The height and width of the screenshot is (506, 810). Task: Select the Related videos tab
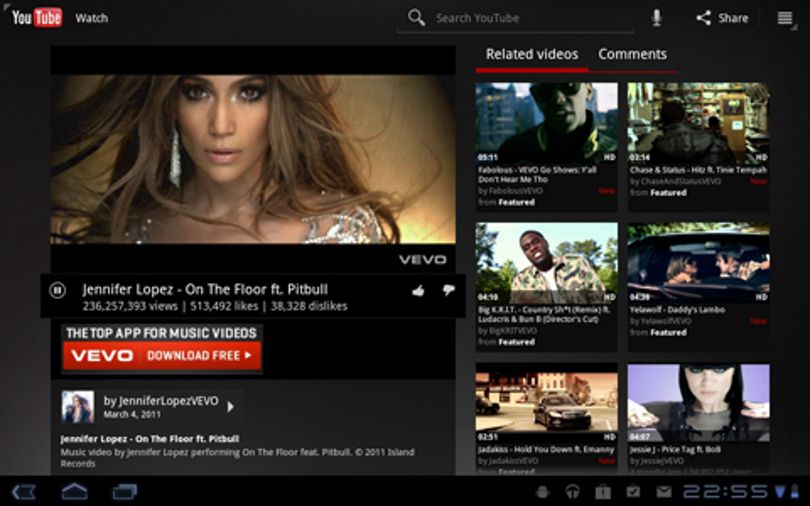[x=532, y=54]
